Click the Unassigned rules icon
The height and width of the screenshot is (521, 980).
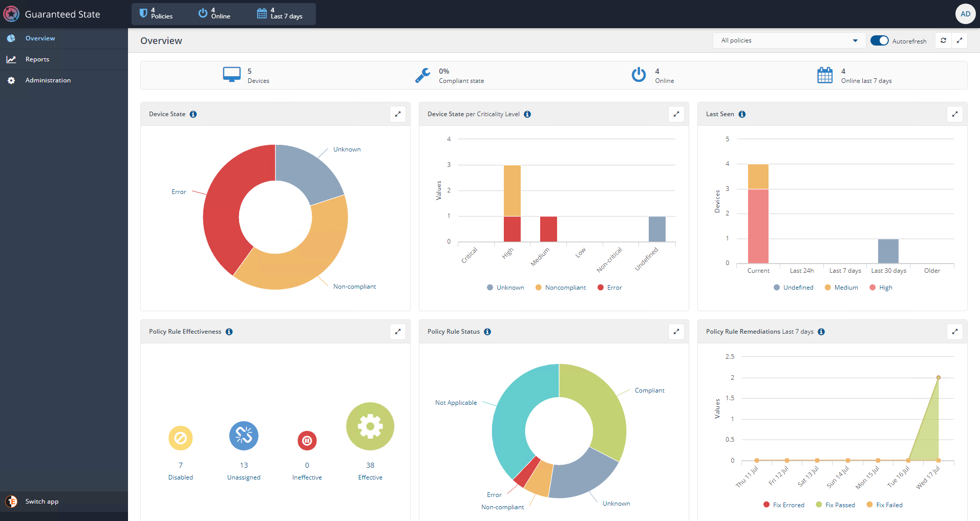244,436
